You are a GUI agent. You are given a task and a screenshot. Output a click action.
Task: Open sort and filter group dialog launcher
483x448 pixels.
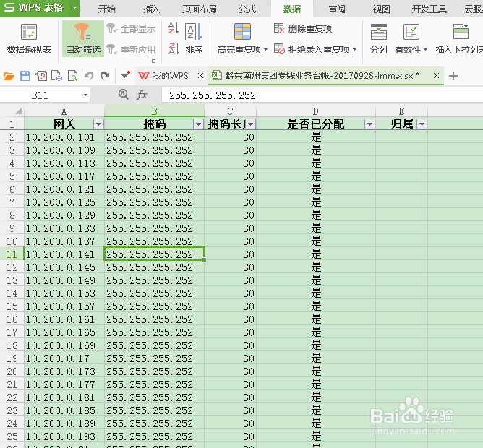pos(154,61)
